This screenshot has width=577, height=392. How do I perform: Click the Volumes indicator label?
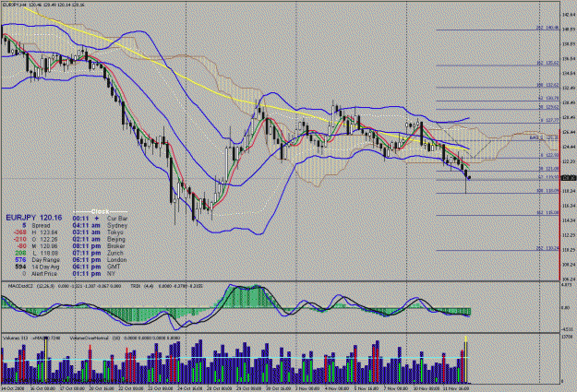16,338
